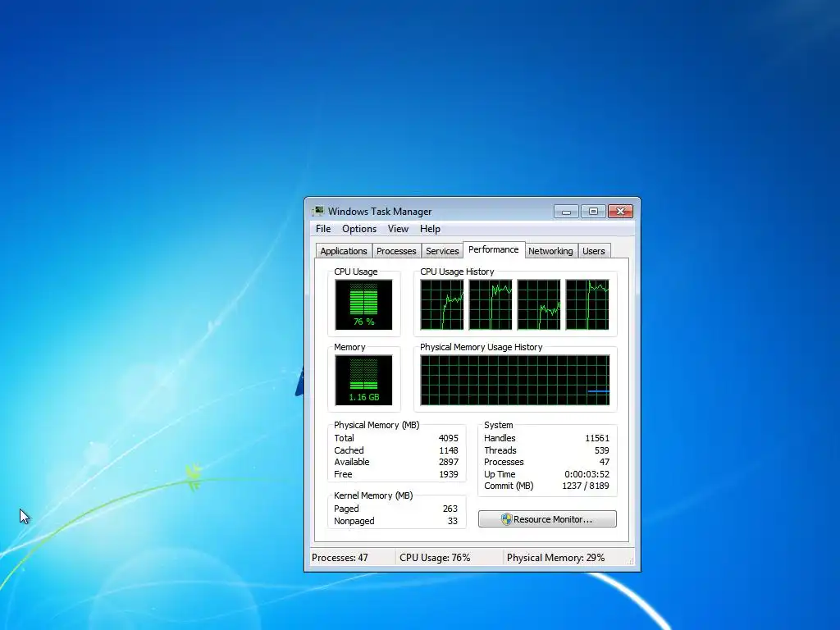840x630 pixels.
Task: Click the window resize grip in status bar
Action: tap(631, 561)
